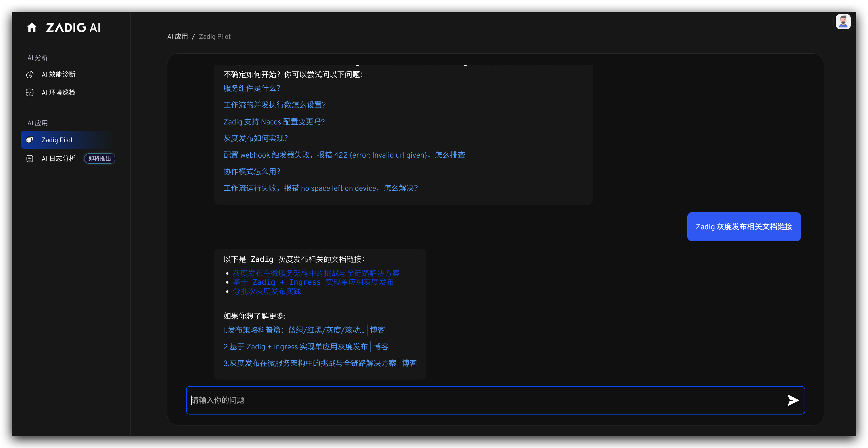Ask suggested question 服务组件是什么？
Screen dimensions: 868x448
pos(252,88)
